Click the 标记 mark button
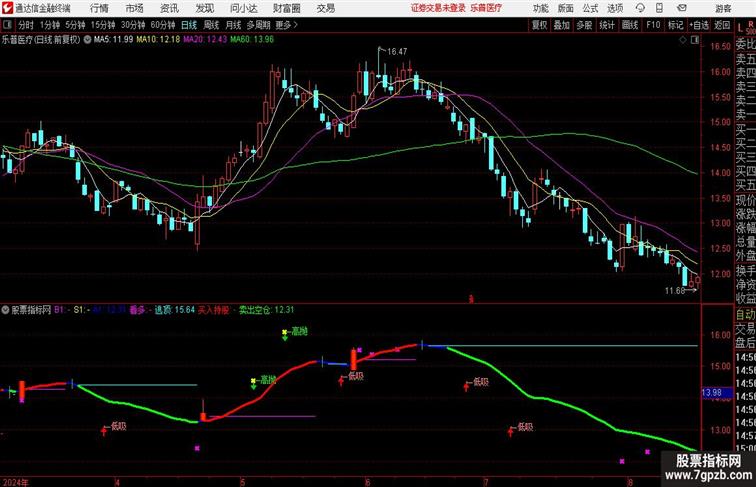756x487 pixels. click(x=675, y=25)
